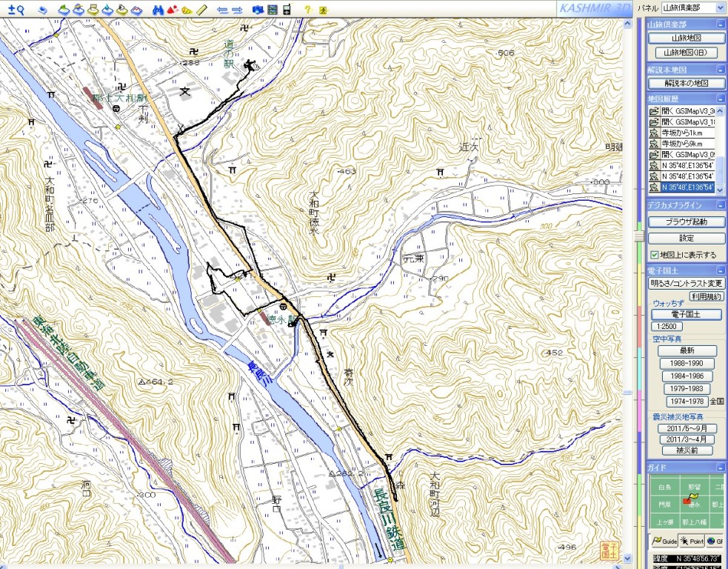Open the 設定 settings button

[687, 238]
